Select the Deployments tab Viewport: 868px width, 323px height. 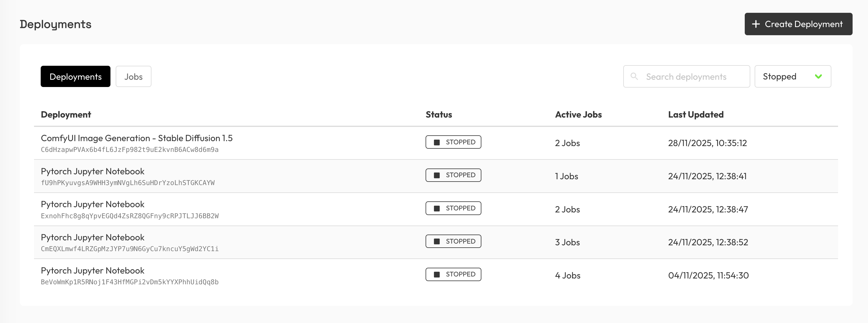point(76,77)
